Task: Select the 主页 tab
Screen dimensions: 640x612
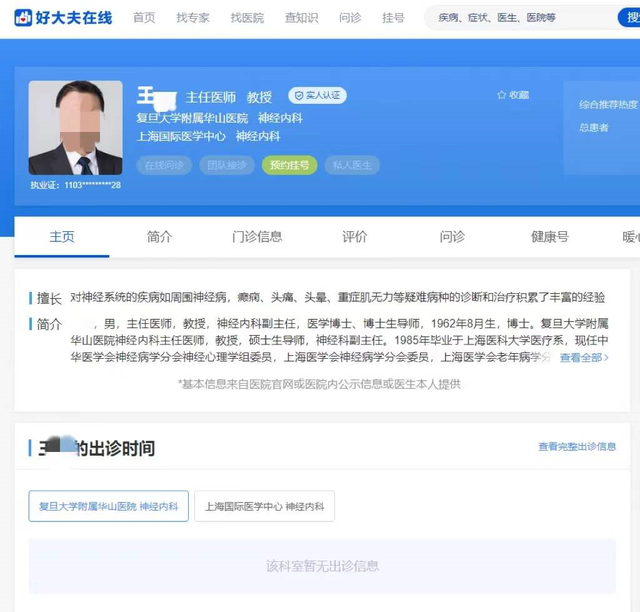Action: [x=62, y=237]
